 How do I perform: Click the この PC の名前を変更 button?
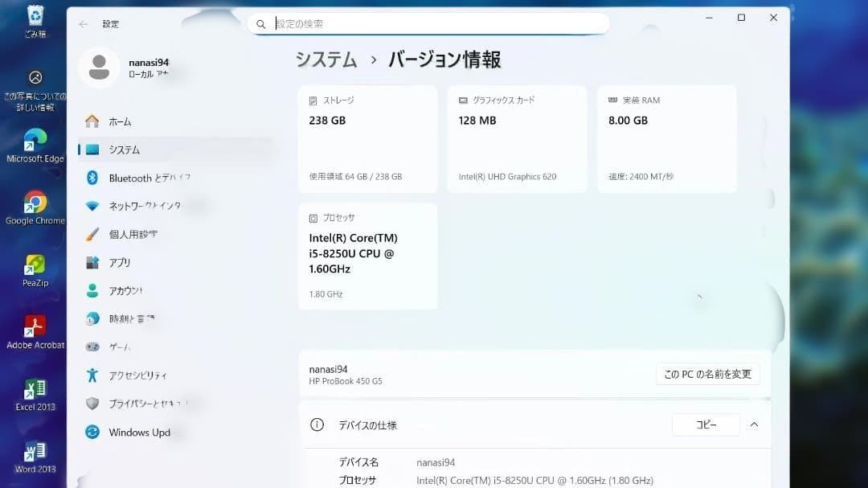[x=707, y=374]
